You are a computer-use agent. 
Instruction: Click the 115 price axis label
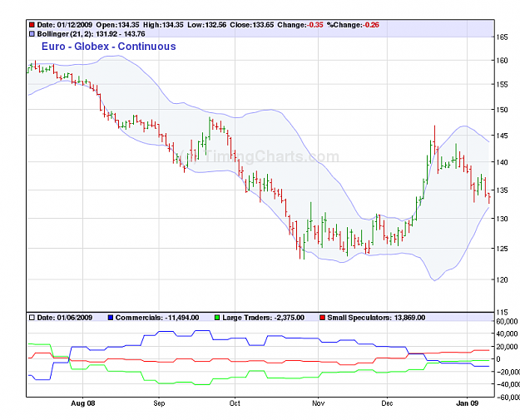[x=502, y=312]
